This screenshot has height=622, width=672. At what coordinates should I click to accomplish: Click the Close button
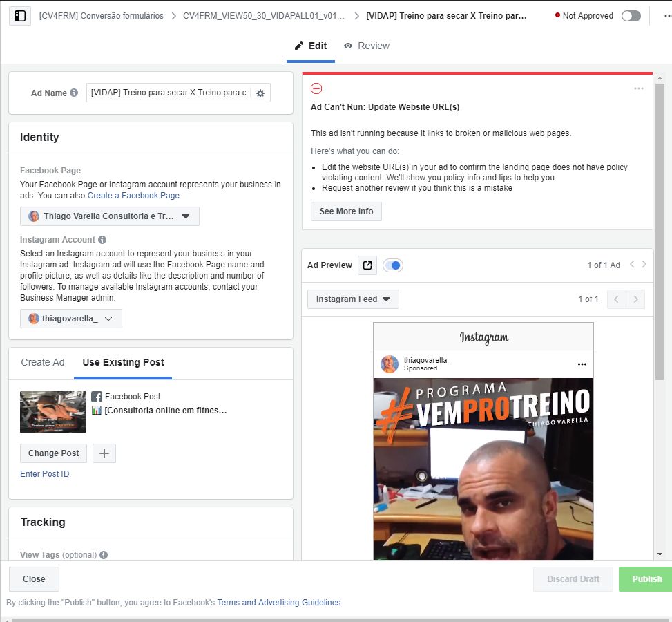coord(35,579)
